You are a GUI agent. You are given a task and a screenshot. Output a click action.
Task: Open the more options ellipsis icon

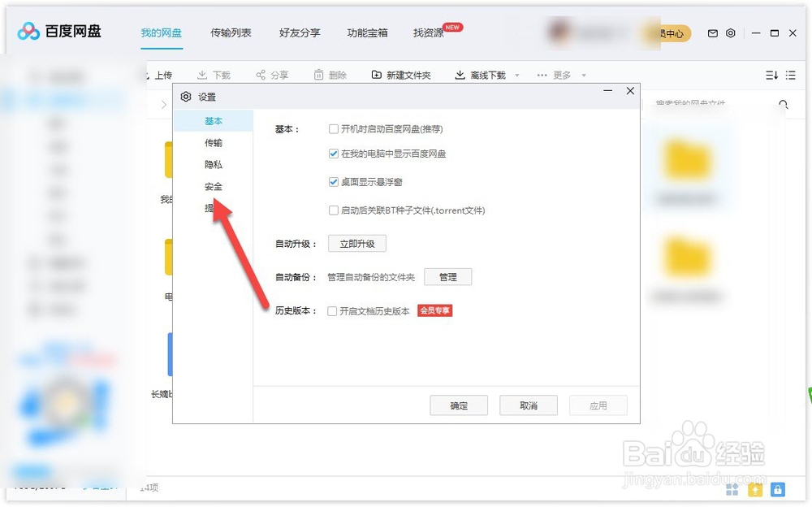pos(542,76)
